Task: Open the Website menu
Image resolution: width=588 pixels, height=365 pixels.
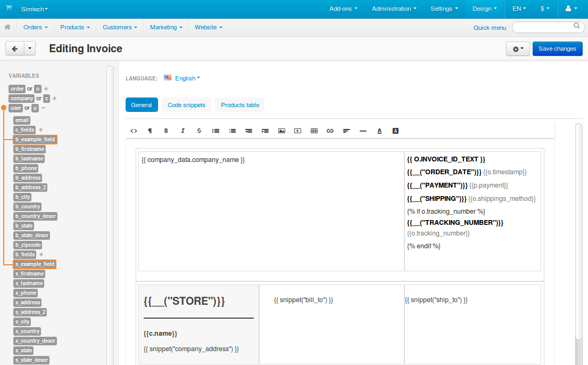Action: pyautogui.click(x=209, y=27)
